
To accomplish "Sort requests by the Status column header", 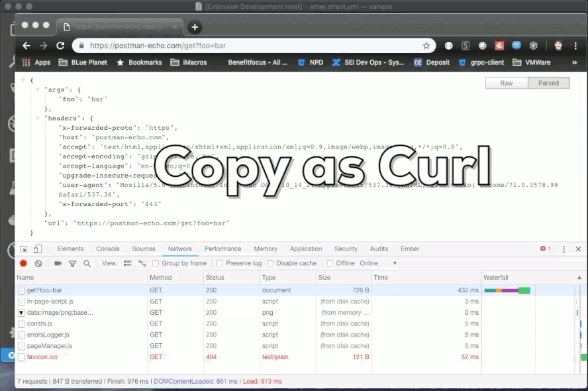I will tap(231, 278).
